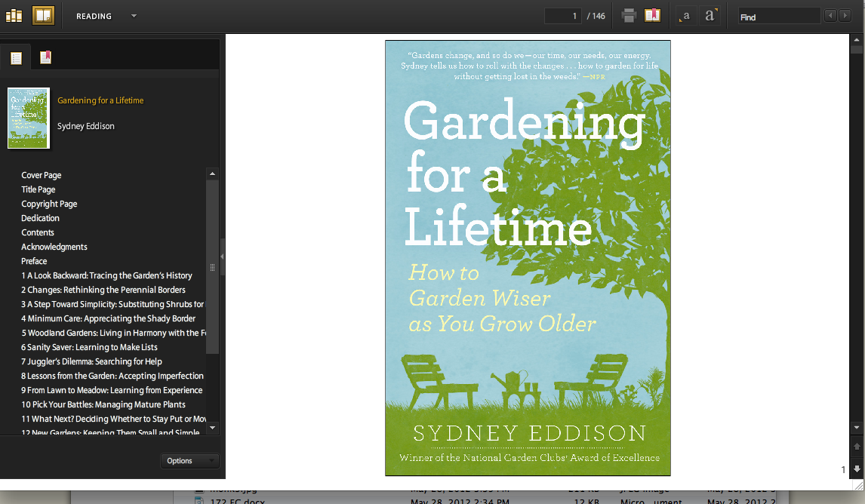The image size is (865, 504).
Task: Print the book with the printer icon
Action: click(x=629, y=15)
